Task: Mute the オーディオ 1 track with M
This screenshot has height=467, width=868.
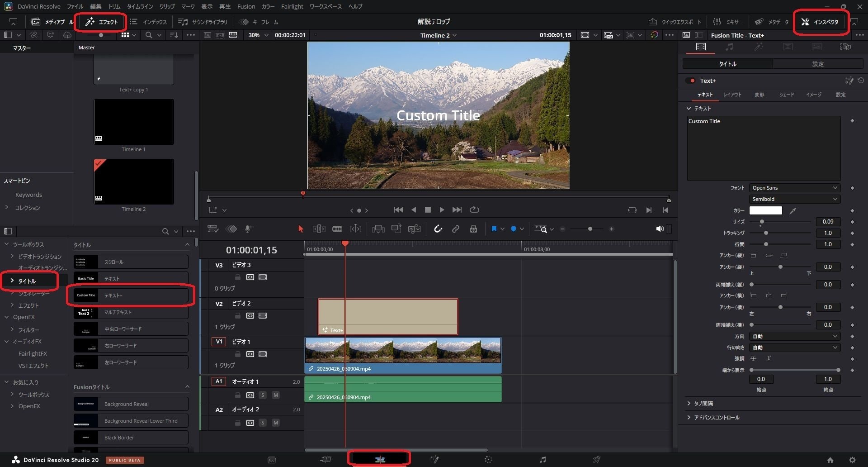Action: 276,395
